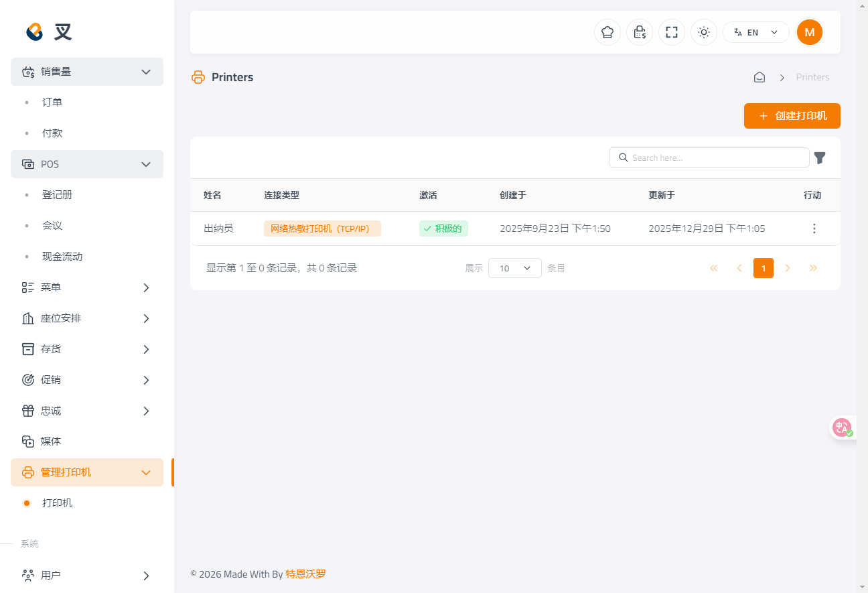Click the chef hat kitchen icon
The height and width of the screenshot is (593, 868).
[607, 32]
